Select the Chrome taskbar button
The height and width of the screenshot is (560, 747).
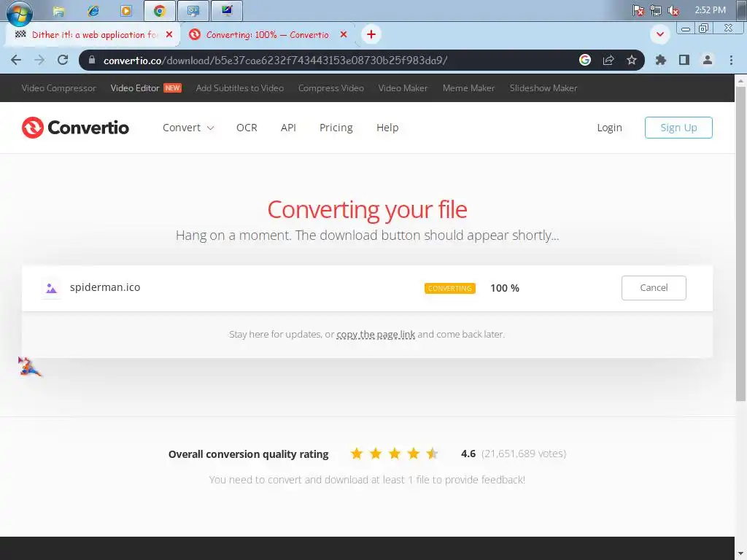point(160,11)
